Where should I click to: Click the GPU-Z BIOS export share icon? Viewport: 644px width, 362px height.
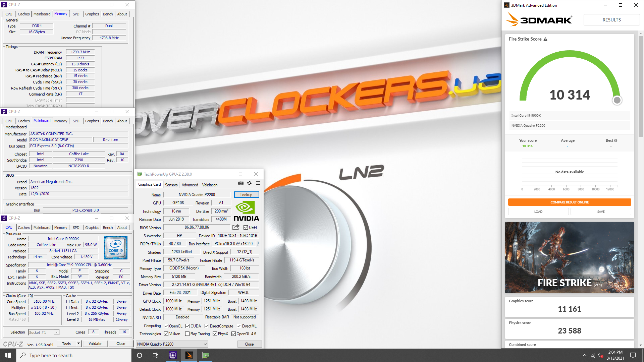point(236,227)
